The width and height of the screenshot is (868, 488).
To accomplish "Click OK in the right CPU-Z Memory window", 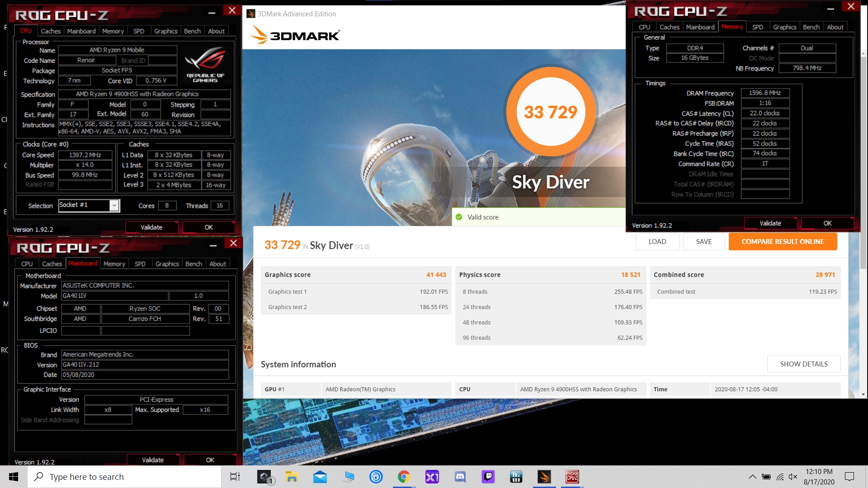I will point(827,223).
